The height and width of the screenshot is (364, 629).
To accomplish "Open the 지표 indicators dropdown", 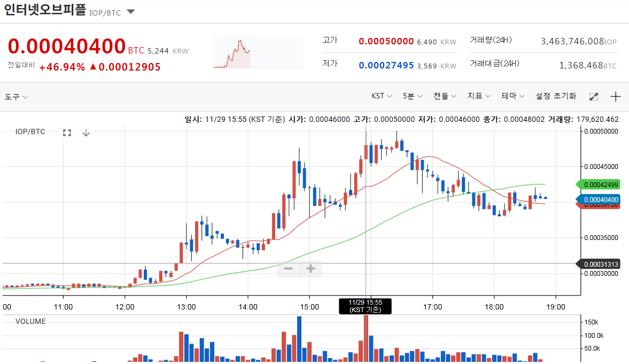I will pyautogui.click(x=477, y=96).
